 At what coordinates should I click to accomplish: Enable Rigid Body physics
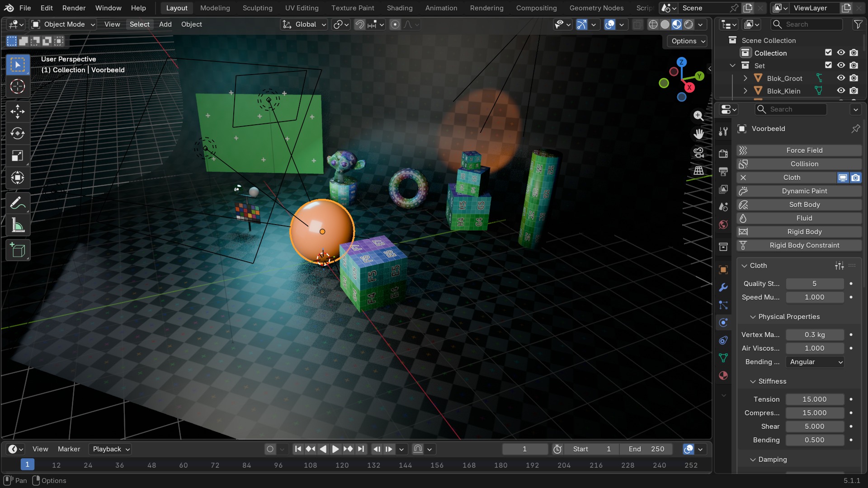click(799, 232)
